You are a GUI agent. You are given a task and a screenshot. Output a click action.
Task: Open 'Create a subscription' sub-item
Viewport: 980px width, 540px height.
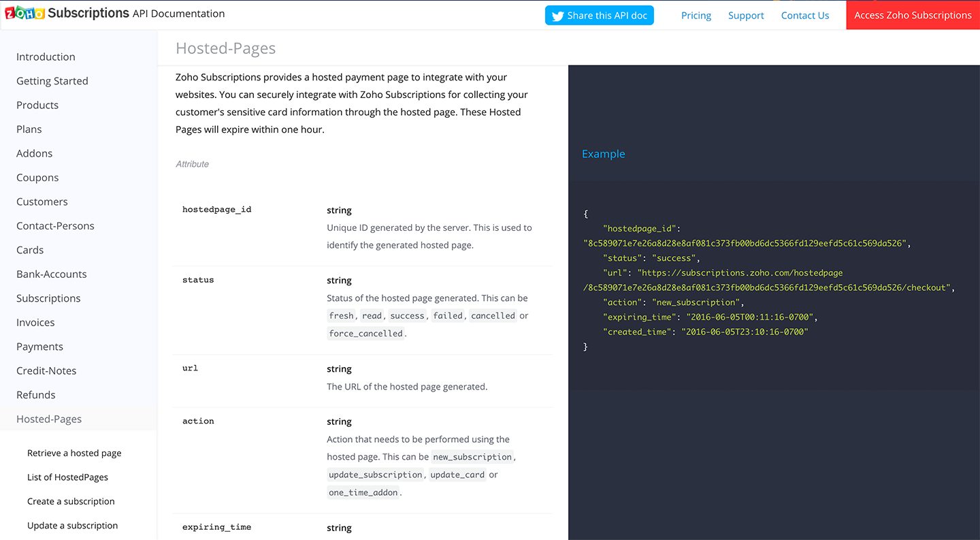(71, 501)
